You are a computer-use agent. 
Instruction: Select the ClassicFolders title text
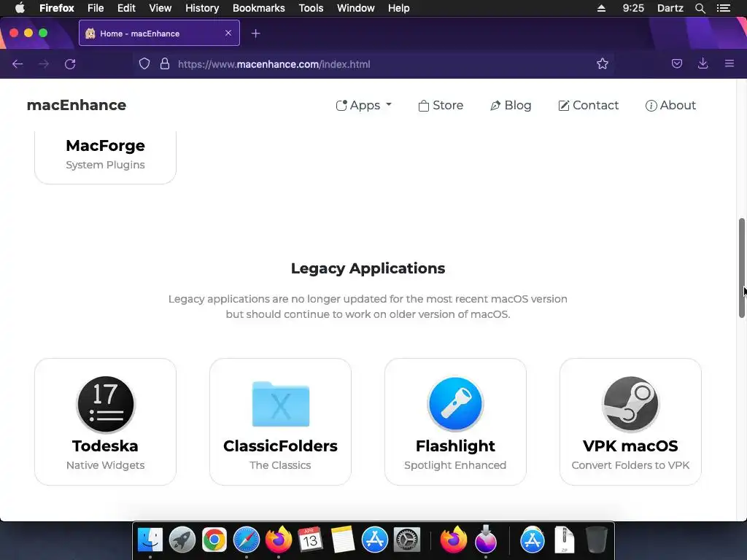tap(281, 446)
